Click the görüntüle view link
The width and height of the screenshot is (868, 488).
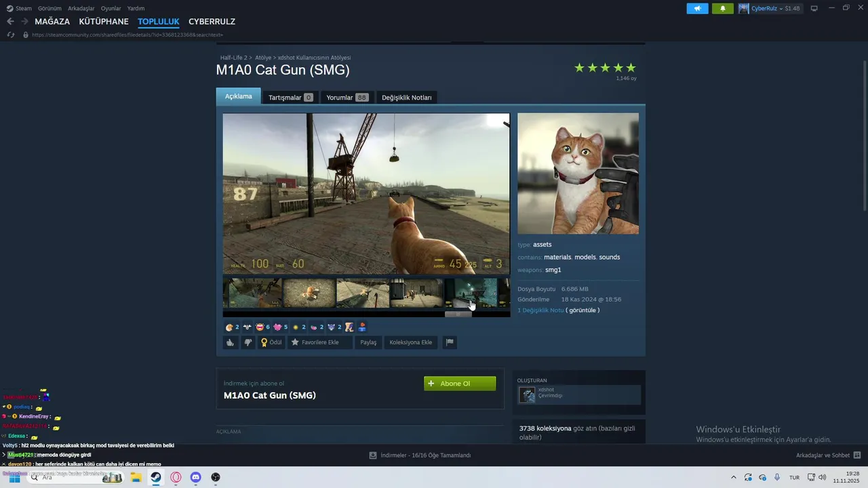583,310
